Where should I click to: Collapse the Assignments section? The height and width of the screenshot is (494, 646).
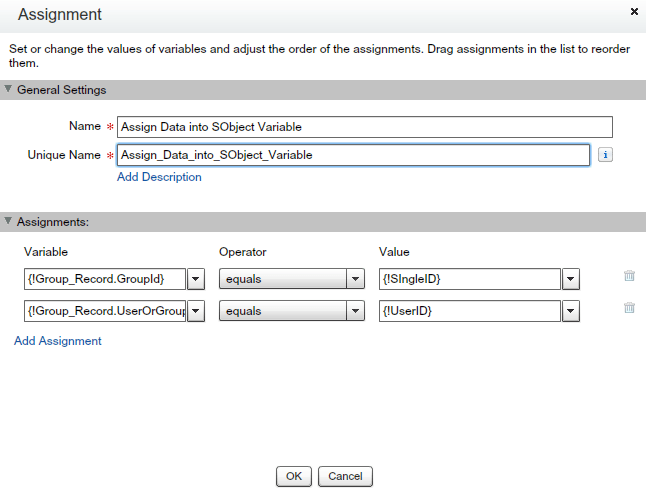pyautogui.click(x=9, y=222)
